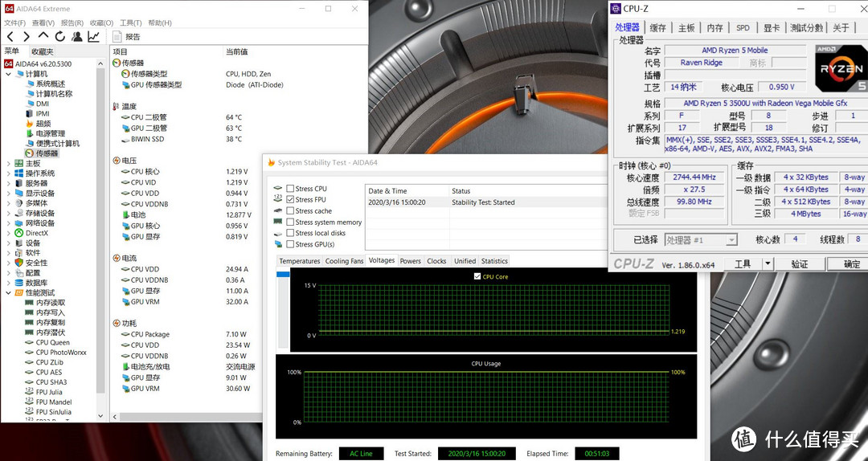The height and width of the screenshot is (461, 868).
Task: Click the 报告 page icon in AIDA64 toolbar
Action: pos(117,36)
